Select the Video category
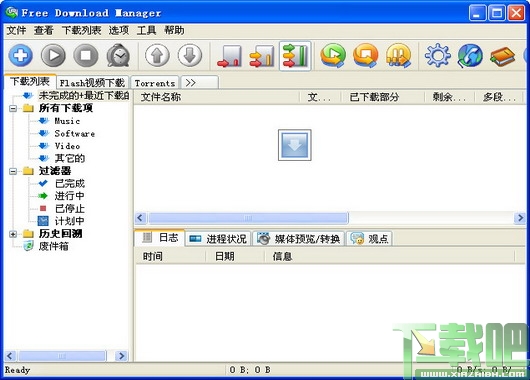The height and width of the screenshot is (380, 530). [x=67, y=146]
